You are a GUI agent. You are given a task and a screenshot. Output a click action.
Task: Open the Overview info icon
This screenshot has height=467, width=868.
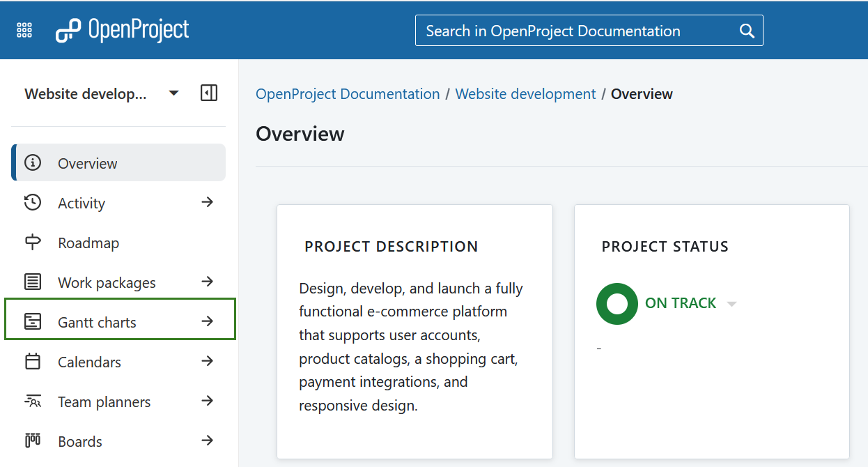(32, 162)
